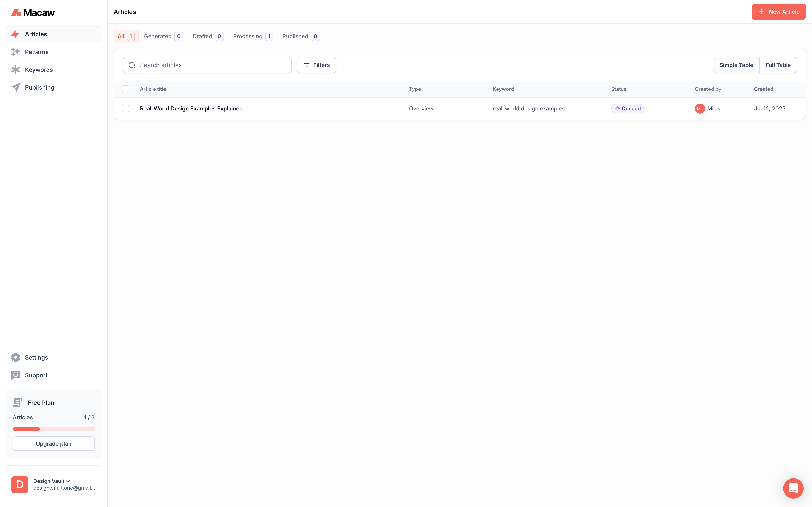812x507 pixels.
Task: Click the Upgrade plan button
Action: pyautogui.click(x=54, y=443)
